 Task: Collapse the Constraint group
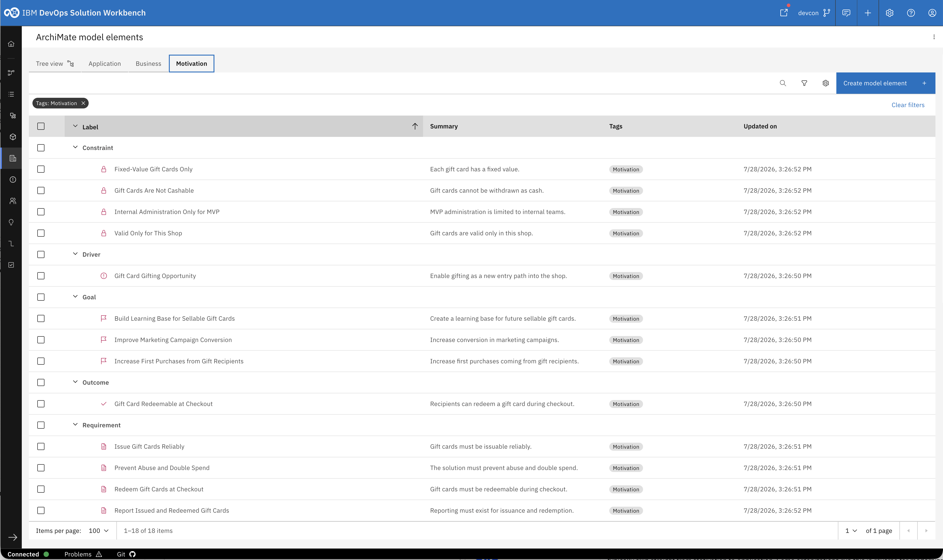[x=75, y=147]
